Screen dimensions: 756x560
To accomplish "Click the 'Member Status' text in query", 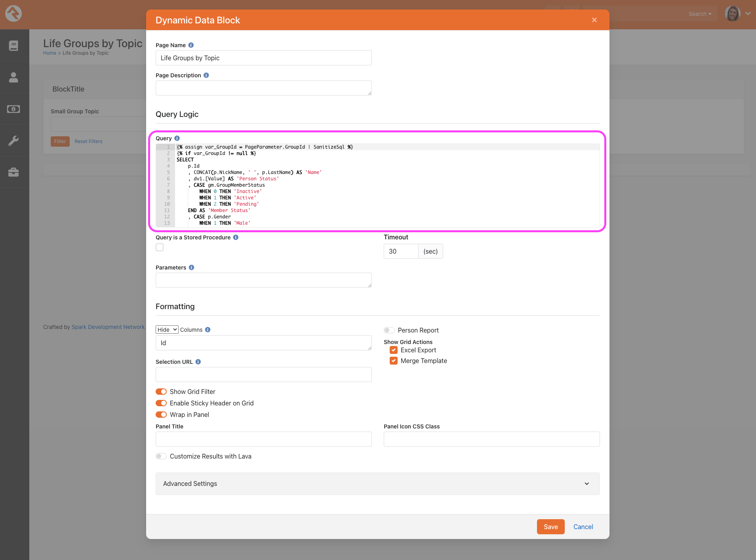I will (229, 210).
